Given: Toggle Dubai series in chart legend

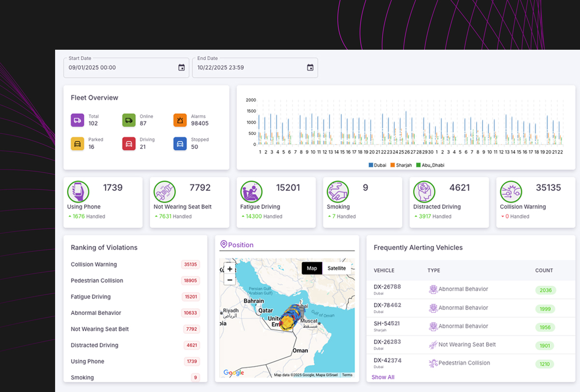Looking at the screenshot, I should coord(377,165).
